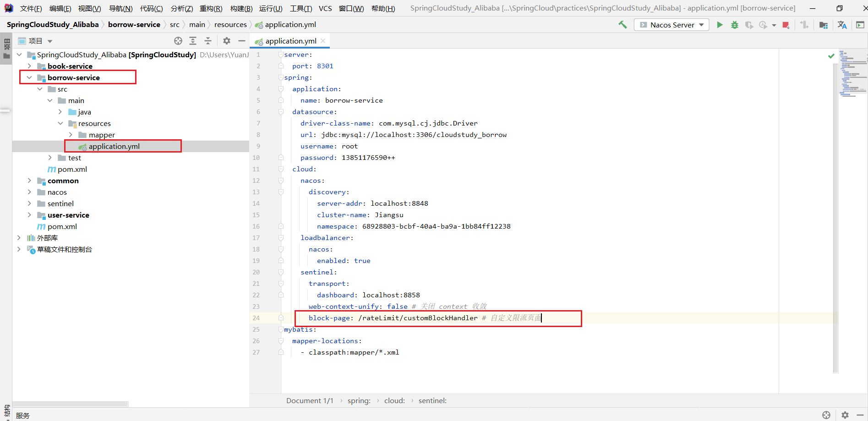The width and height of the screenshot is (868, 421).
Task: Run the Nacos Server configuration with green play
Action: (x=720, y=25)
